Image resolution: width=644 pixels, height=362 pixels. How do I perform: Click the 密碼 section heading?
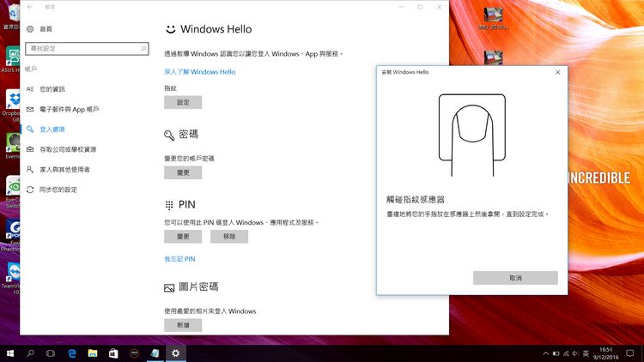click(189, 134)
